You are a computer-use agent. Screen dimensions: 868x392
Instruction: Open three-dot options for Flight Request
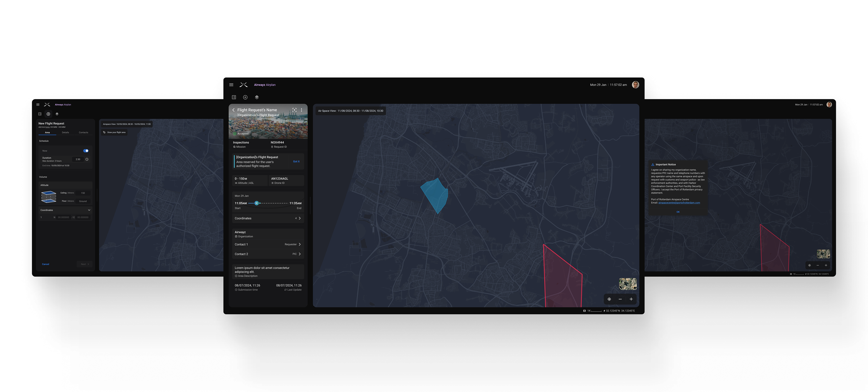(x=302, y=110)
